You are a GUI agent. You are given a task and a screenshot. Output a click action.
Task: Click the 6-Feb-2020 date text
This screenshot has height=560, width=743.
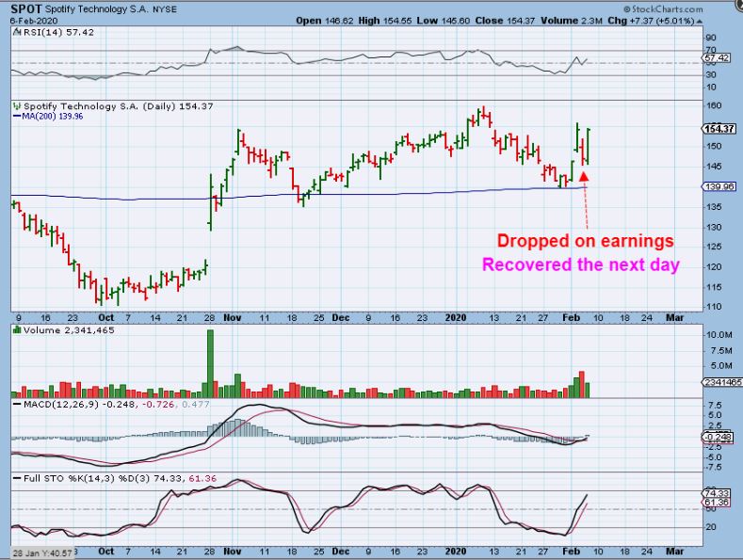tap(34, 21)
